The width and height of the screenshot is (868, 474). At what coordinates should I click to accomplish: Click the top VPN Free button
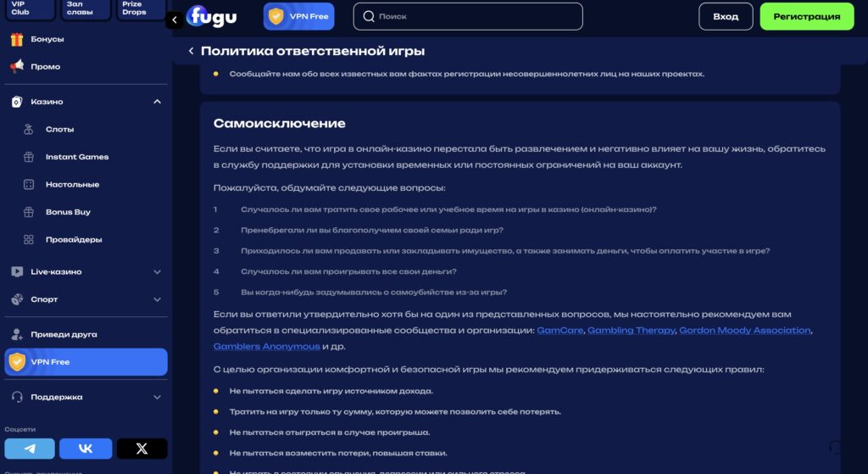[299, 17]
